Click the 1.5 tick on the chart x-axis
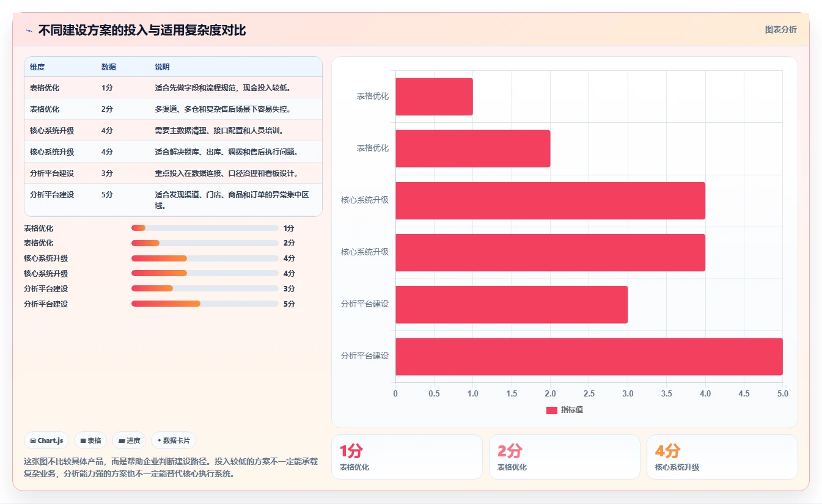822x504 pixels. 512,394
